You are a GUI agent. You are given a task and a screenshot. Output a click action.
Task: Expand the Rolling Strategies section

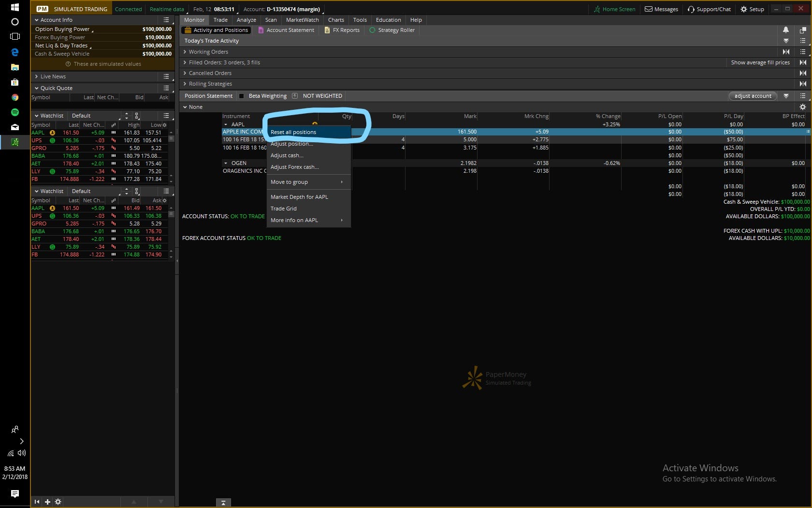185,84
